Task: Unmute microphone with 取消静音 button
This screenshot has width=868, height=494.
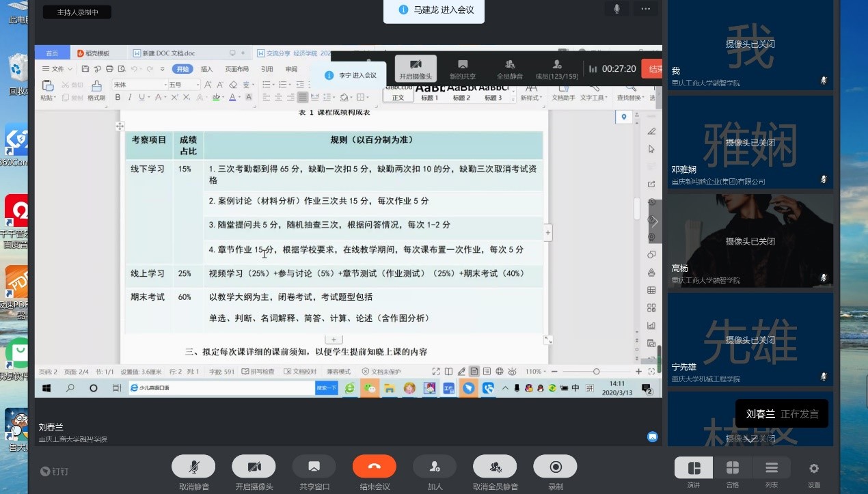Action: click(194, 467)
